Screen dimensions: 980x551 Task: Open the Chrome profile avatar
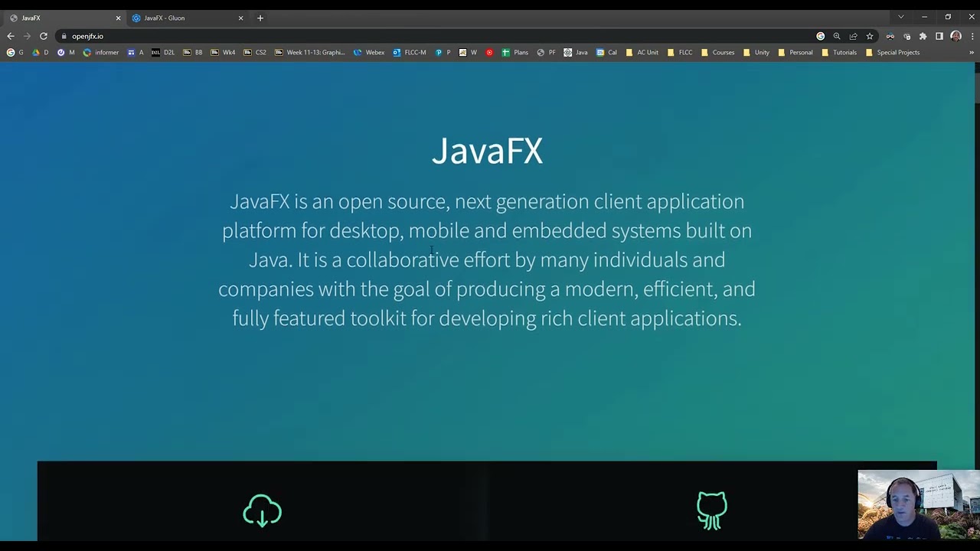(x=955, y=36)
